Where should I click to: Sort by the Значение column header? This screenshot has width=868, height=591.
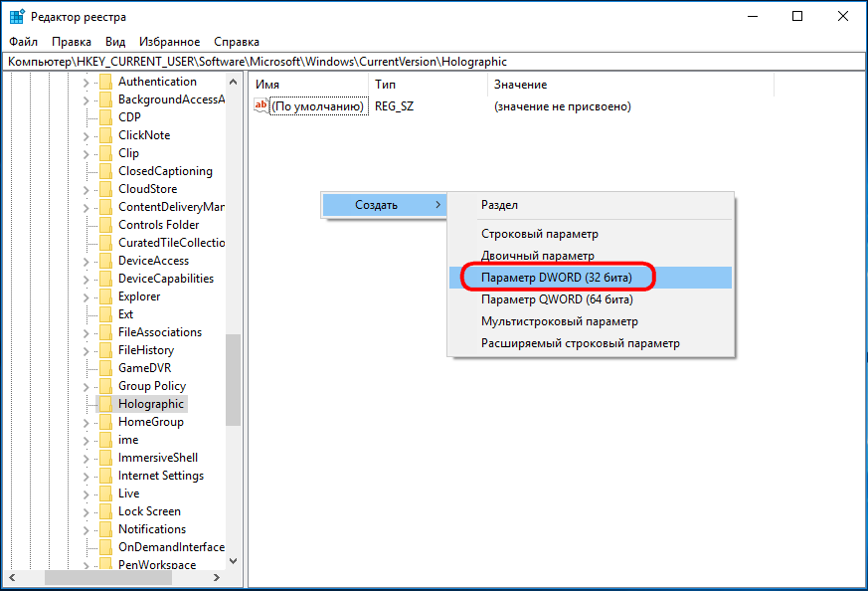[630, 85]
